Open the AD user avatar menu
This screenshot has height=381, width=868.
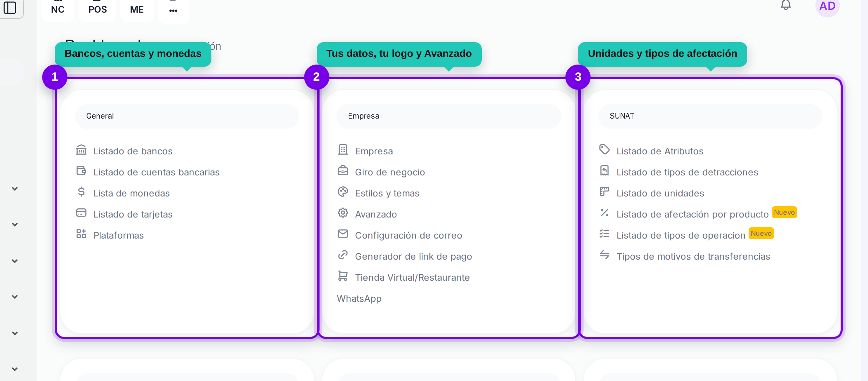coord(827,6)
